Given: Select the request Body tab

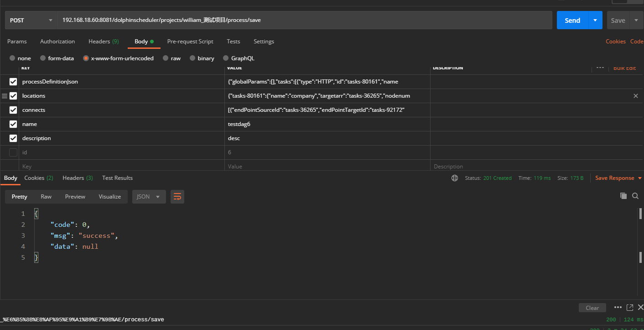Looking at the screenshot, I should coord(144,42).
